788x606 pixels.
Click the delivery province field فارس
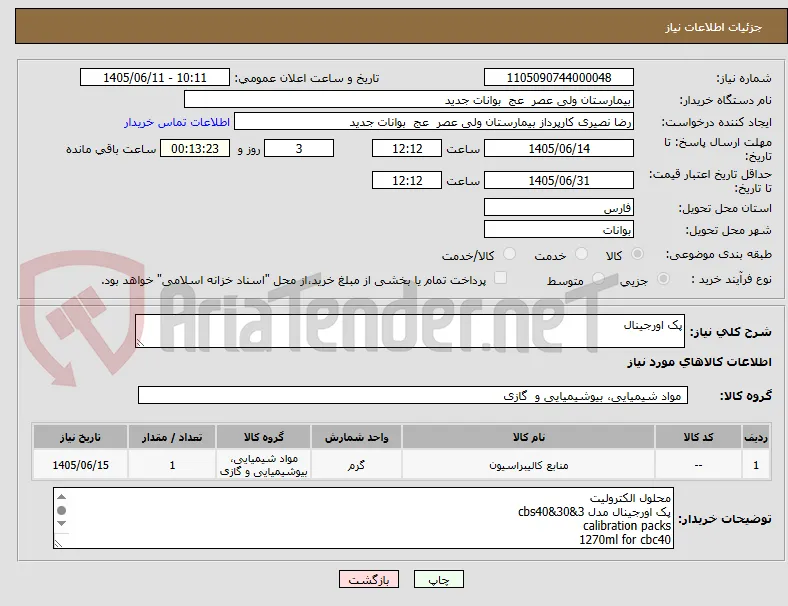pos(558,208)
